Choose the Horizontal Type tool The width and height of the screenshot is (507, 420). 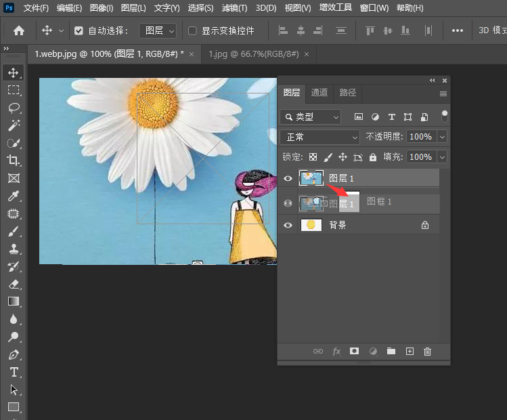[14, 372]
